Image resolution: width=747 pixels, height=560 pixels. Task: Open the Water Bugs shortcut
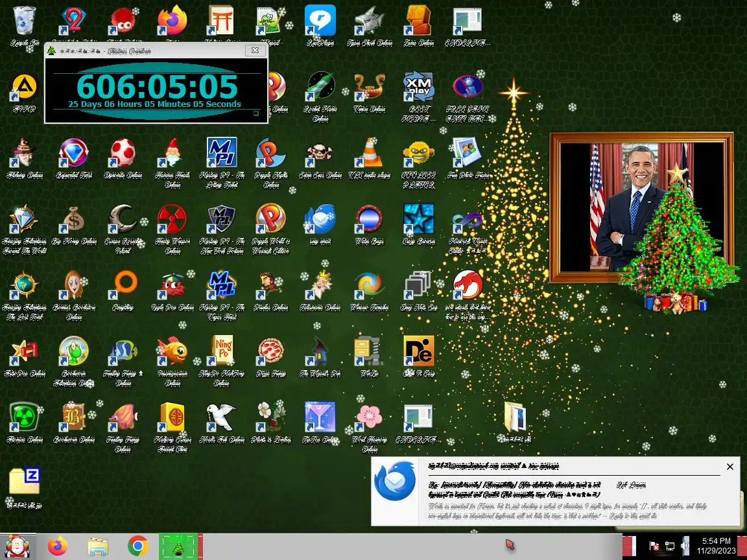click(370, 220)
